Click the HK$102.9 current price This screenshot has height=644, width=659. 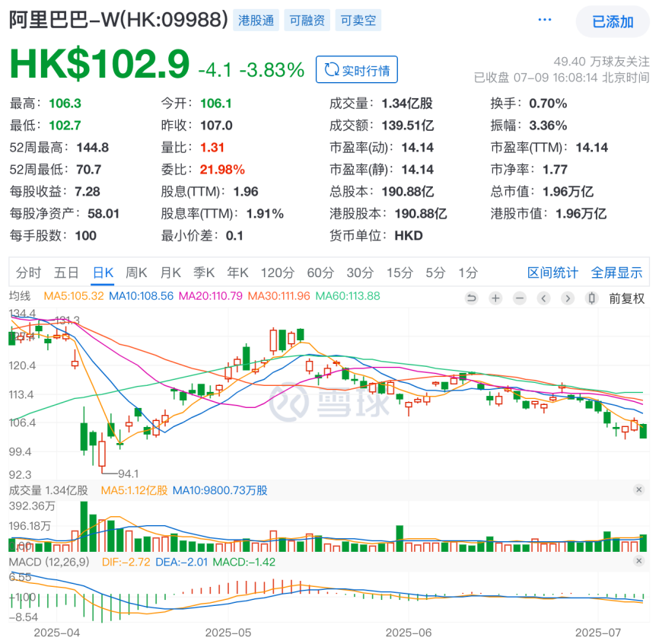tap(100, 64)
